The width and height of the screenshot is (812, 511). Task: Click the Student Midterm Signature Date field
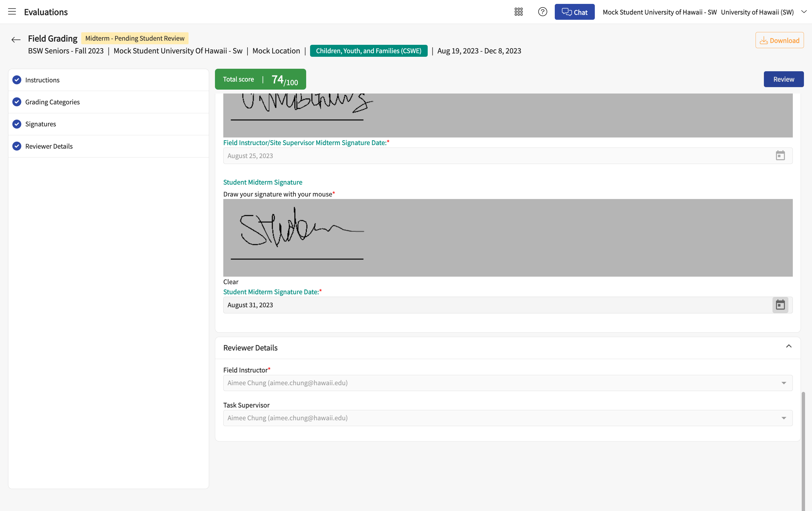click(x=508, y=305)
